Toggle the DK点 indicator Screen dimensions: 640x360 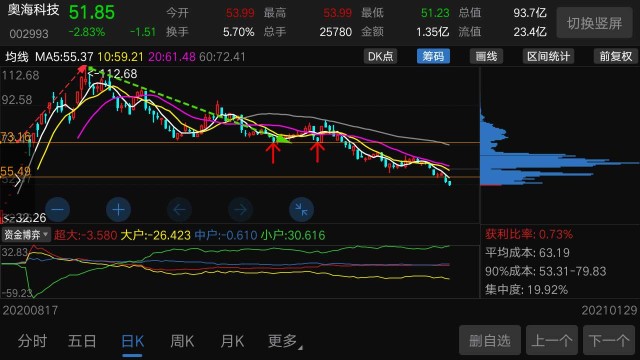tap(380, 56)
